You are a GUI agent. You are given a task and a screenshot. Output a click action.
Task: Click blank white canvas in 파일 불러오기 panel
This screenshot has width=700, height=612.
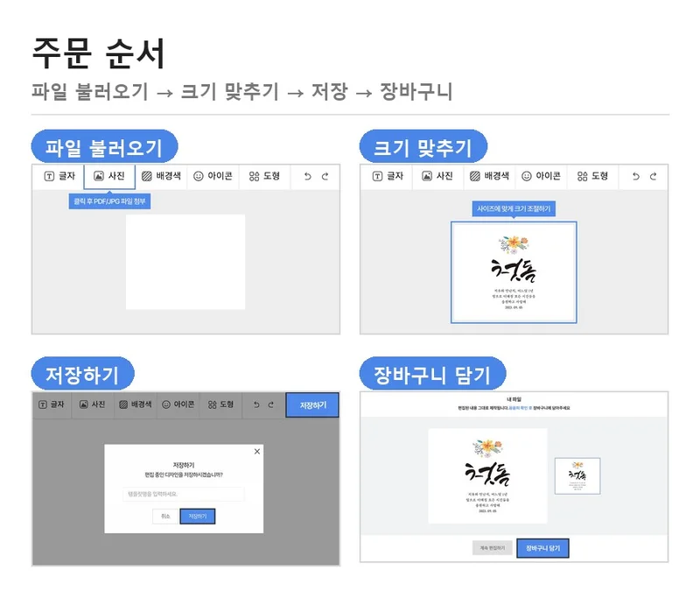click(x=185, y=262)
